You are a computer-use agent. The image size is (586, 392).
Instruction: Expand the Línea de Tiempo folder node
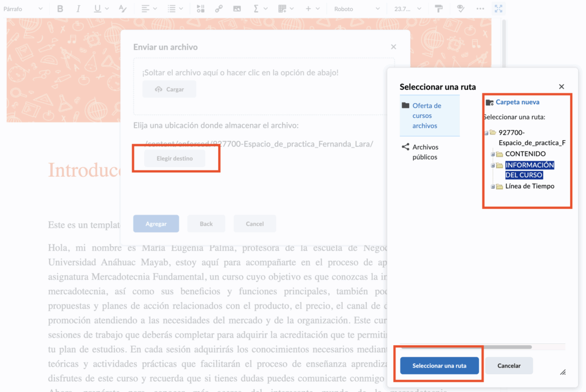coord(493,187)
